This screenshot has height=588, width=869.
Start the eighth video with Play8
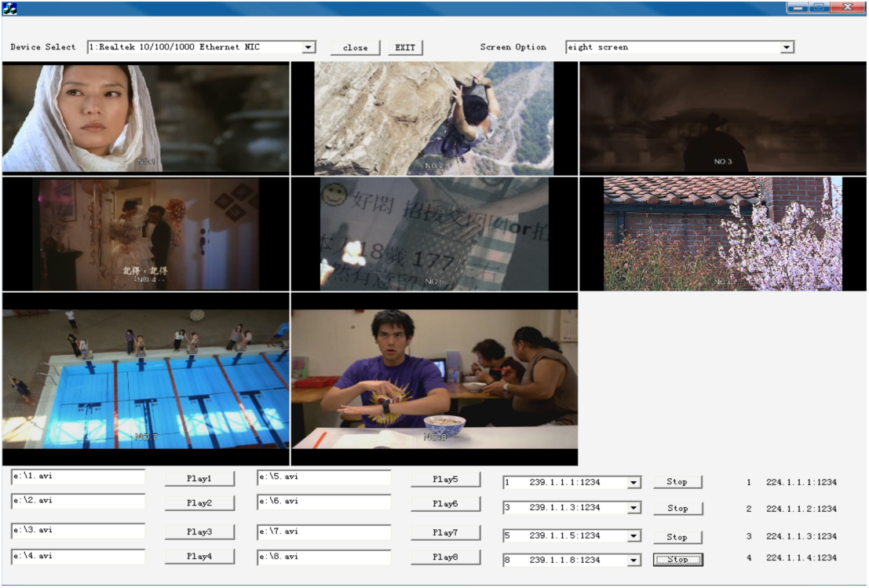click(446, 557)
